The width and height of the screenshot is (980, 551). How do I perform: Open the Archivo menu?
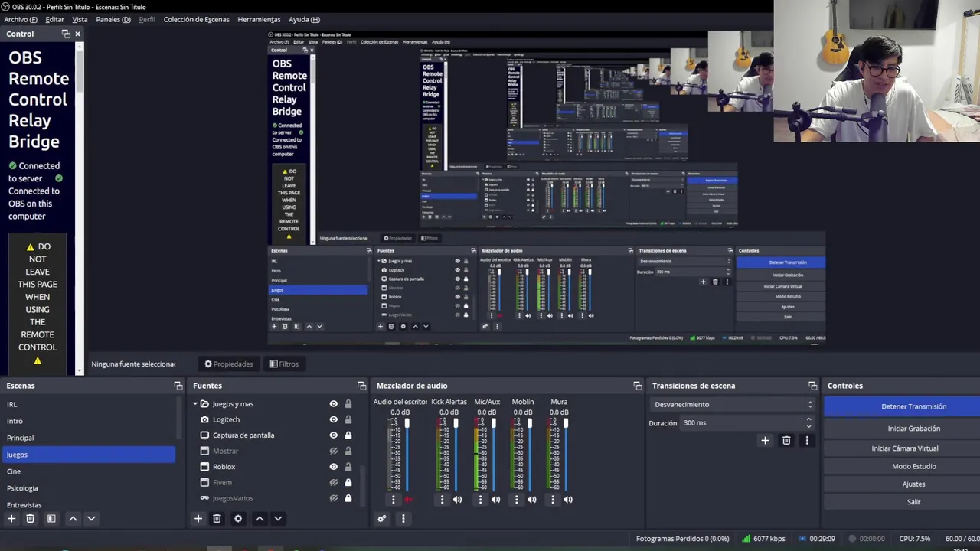tap(21, 19)
